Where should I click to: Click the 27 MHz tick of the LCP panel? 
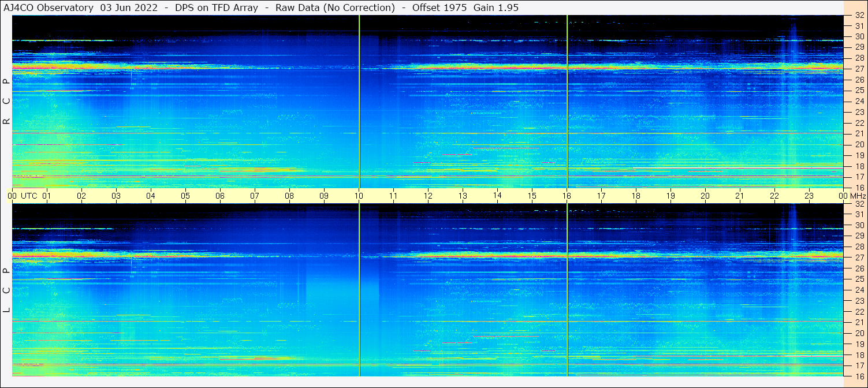coord(859,258)
